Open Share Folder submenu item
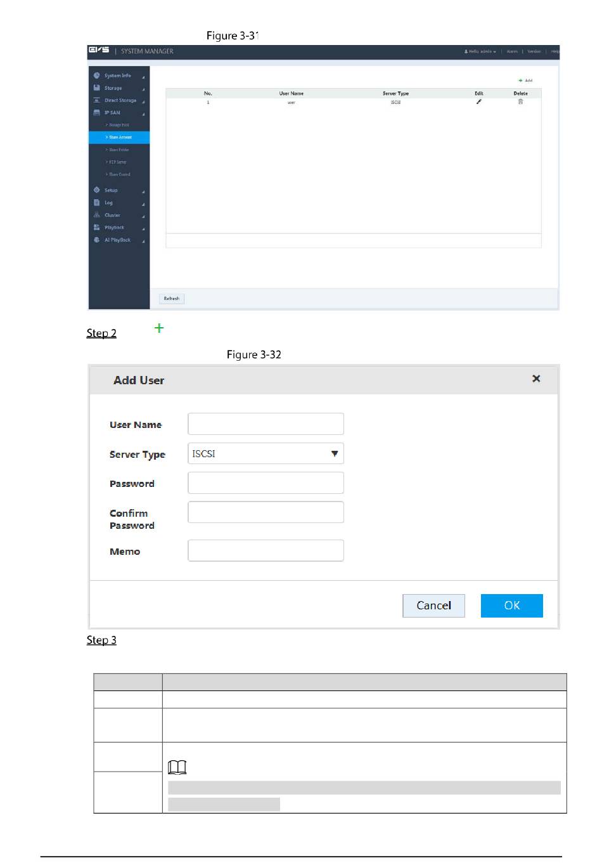The width and height of the screenshot is (602, 868). coord(118,150)
